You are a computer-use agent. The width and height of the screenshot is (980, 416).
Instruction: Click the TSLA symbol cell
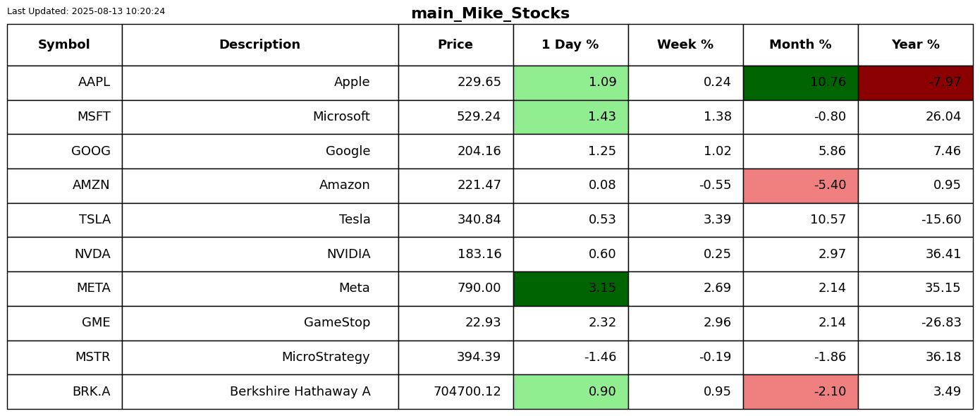tap(64, 220)
